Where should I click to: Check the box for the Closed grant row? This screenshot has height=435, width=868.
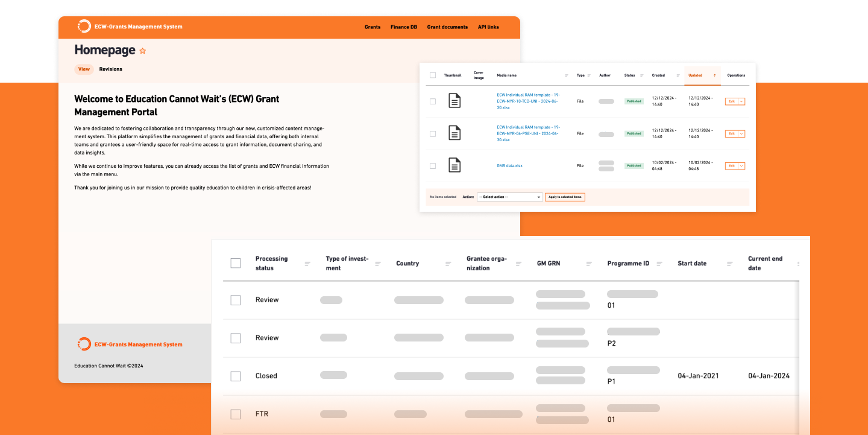236,376
